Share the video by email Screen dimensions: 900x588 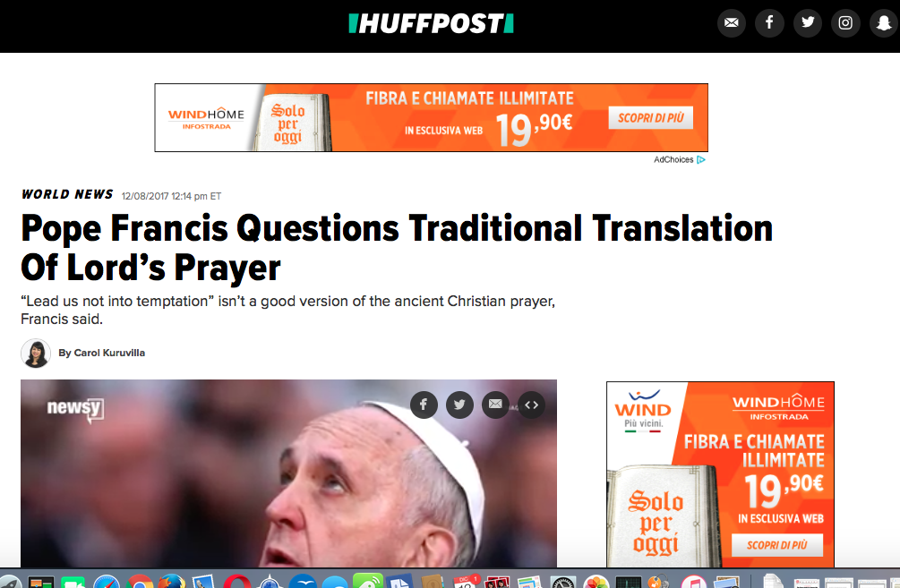[x=495, y=405]
